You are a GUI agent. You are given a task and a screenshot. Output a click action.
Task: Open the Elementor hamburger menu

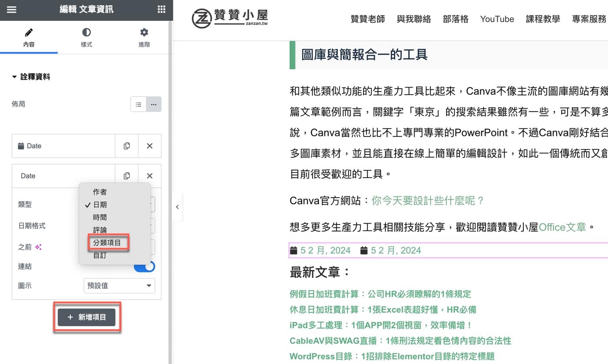[12, 10]
